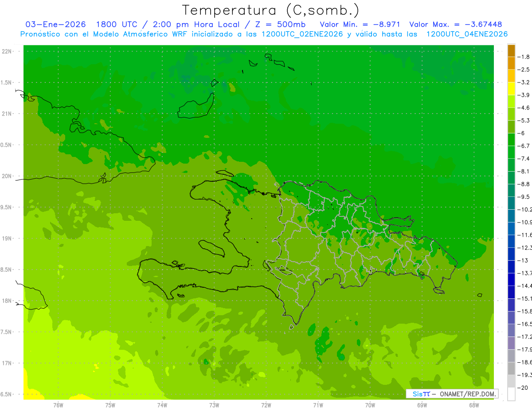This screenshot has height=411, width=532.
Task: Click the '21N' latitude label
Action: 8,114
